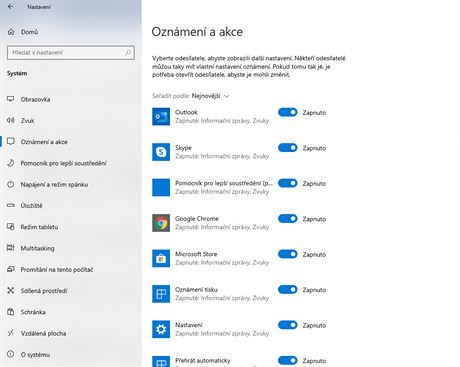
Task: Click the Sdílená prostředí icon
Action: click(11, 291)
